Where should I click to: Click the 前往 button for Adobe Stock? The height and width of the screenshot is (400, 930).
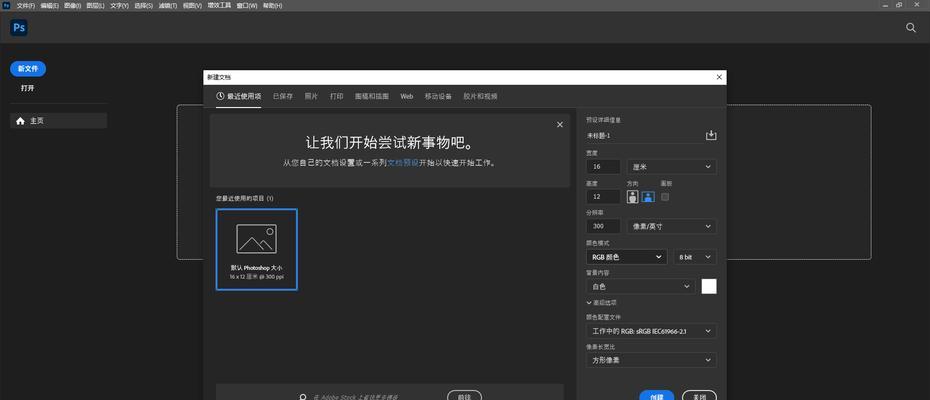[x=464, y=395]
